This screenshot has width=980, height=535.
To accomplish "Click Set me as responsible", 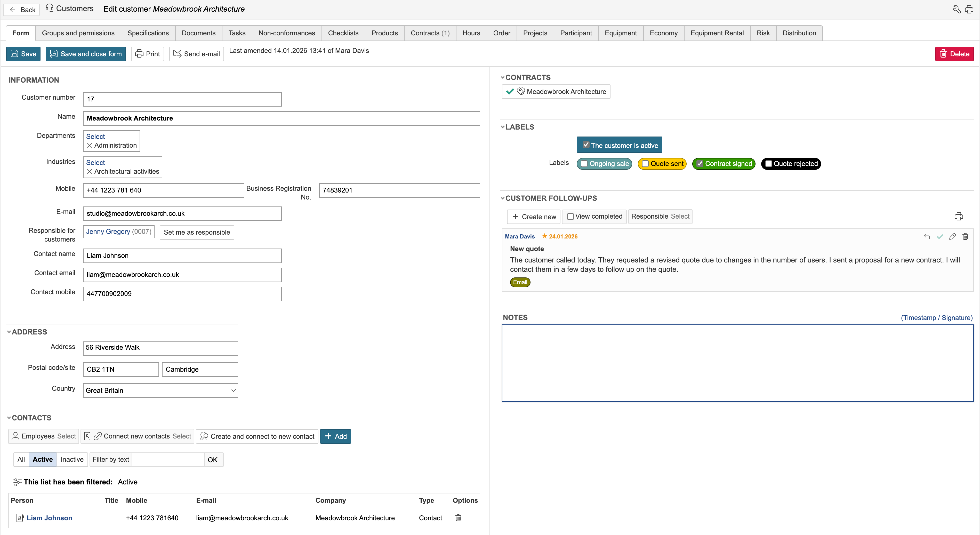I will click(x=197, y=233).
